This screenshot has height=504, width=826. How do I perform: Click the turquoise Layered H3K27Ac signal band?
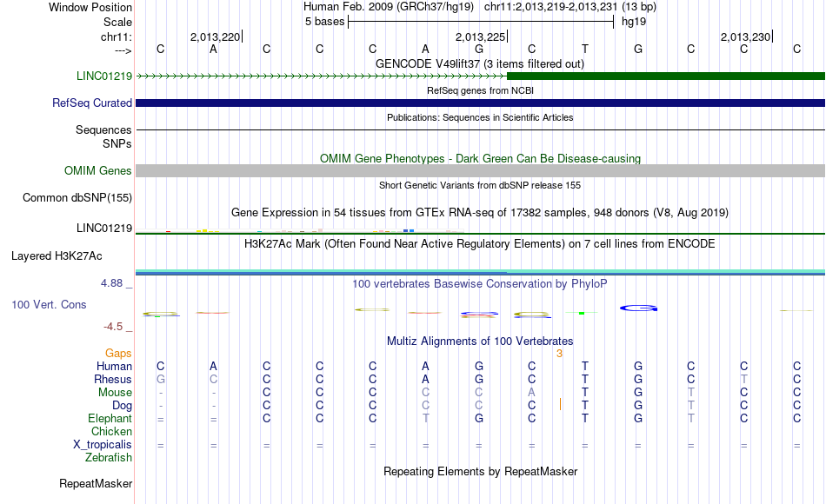pos(481,272)
